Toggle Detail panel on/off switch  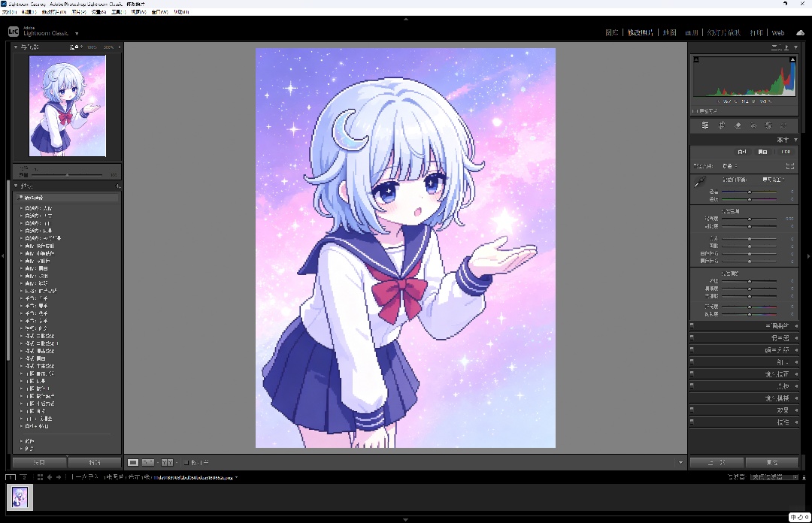click(692, 361)
